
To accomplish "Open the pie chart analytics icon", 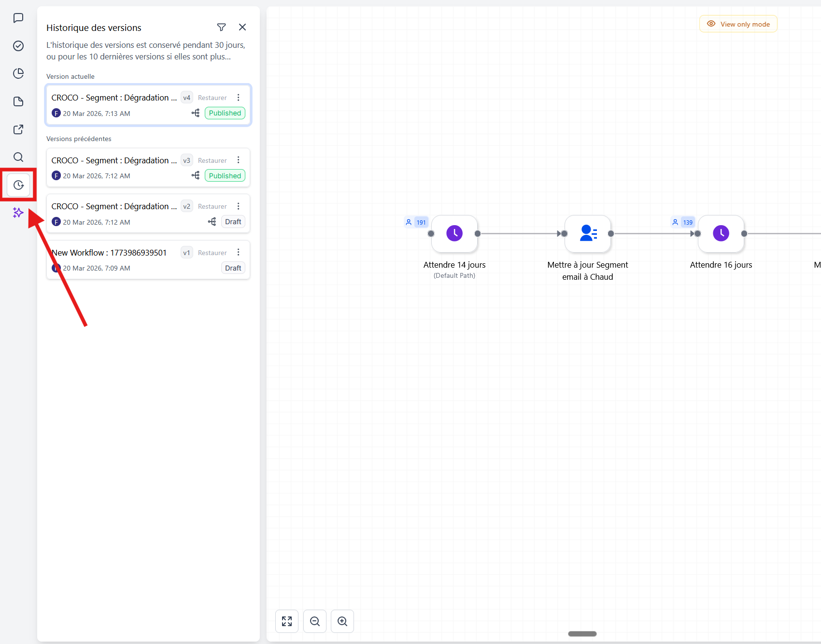I will [18, 73].
